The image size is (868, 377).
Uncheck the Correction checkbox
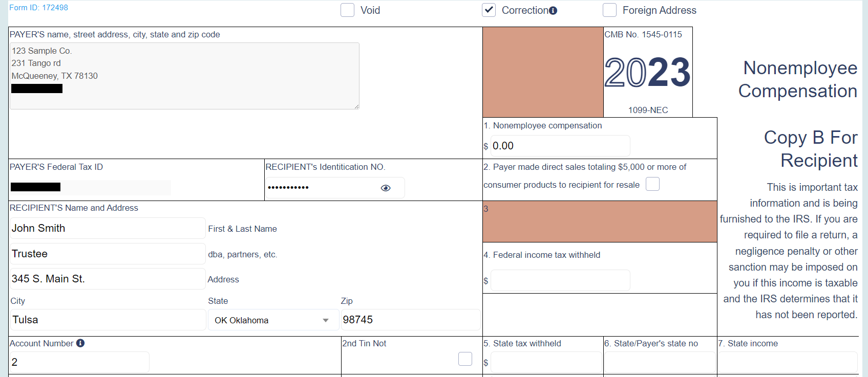click(489, 10)
